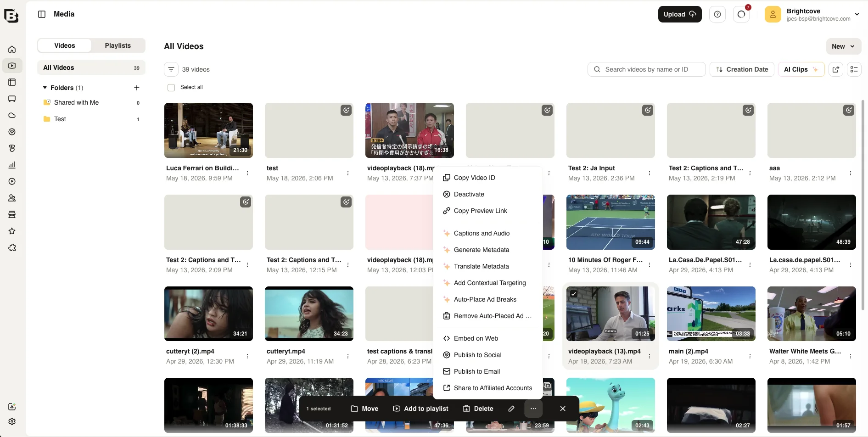Expand the Brightcove account dropdown chevron
868x437 pixels.
click(x=857, y=14)
